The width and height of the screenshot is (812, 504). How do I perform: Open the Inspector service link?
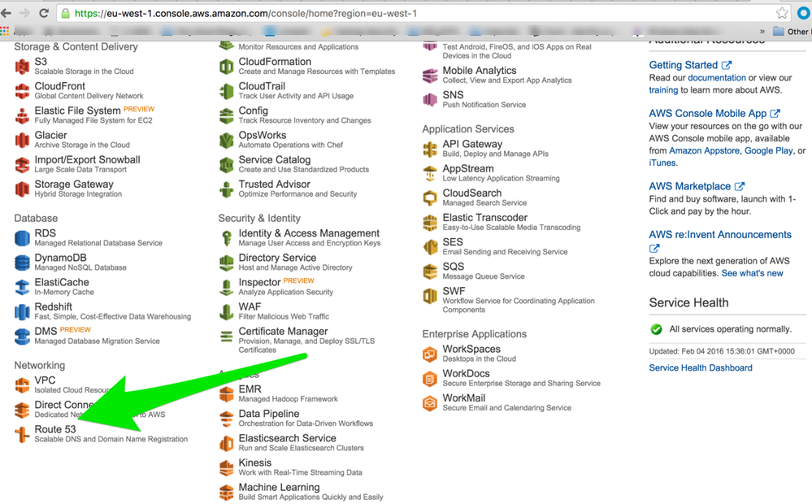259,282
